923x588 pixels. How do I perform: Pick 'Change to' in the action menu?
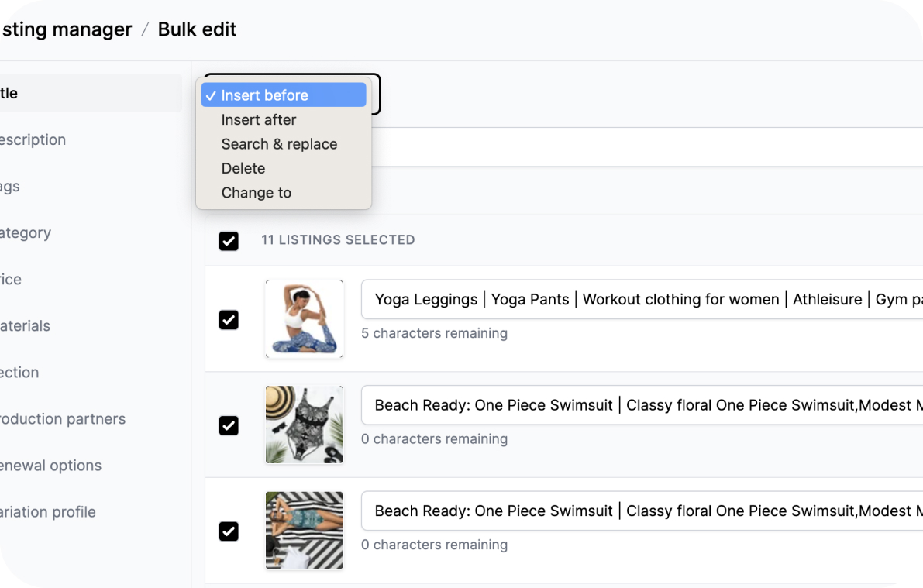point(256,192)
